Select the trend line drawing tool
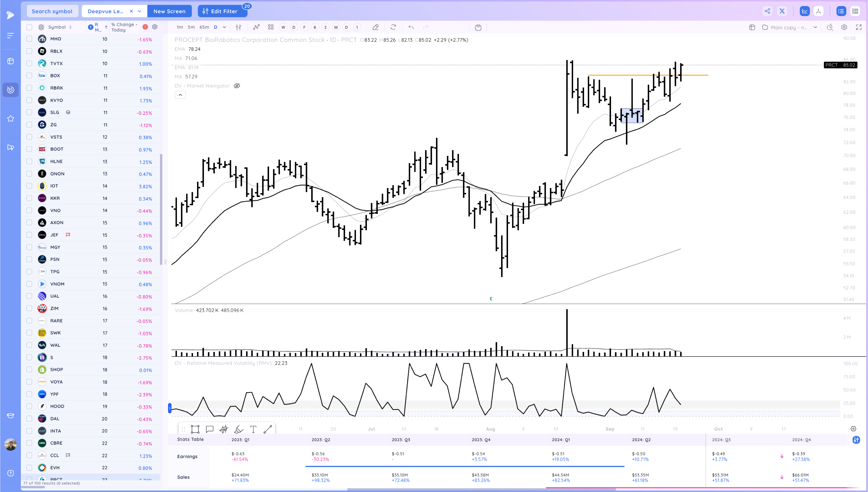Screen dimensions: 868x492 (x=268, y=429)
